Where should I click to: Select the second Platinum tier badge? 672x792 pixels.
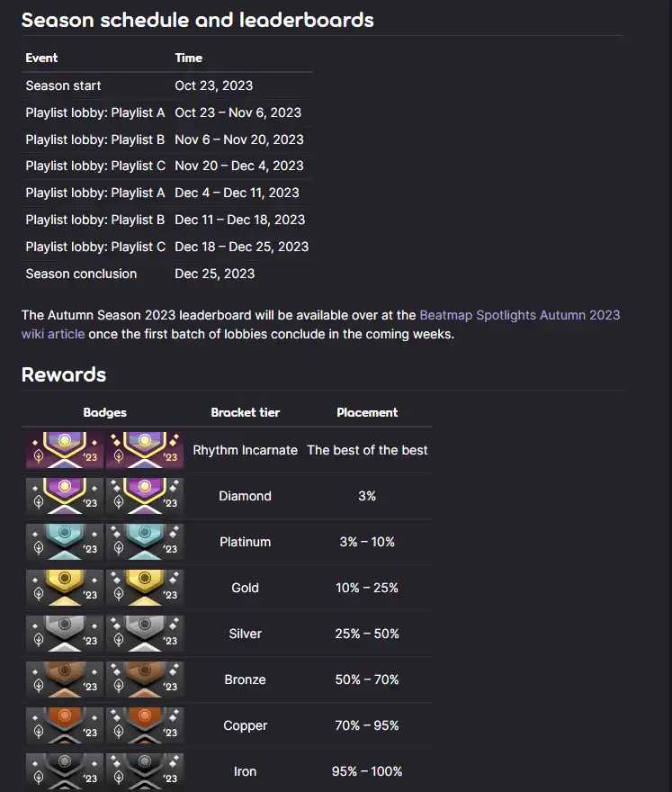(x=145, y=542)
